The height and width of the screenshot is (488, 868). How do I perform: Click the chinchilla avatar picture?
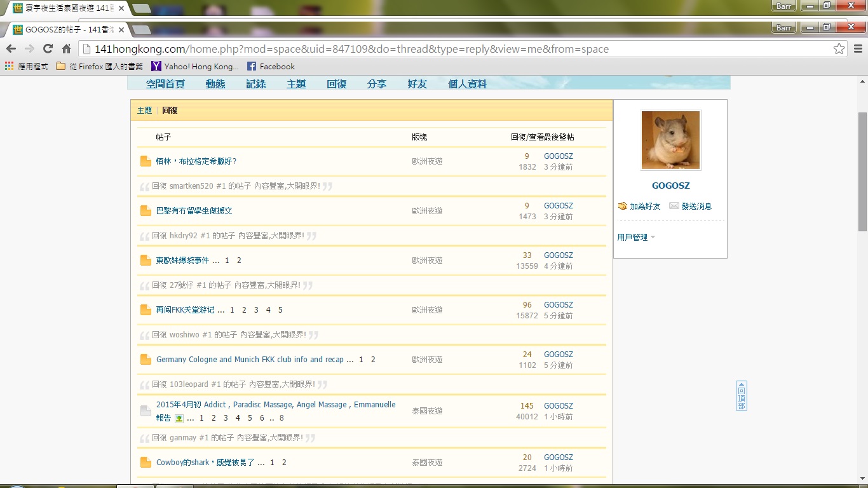pyautogui.click(x=670, y=140)
